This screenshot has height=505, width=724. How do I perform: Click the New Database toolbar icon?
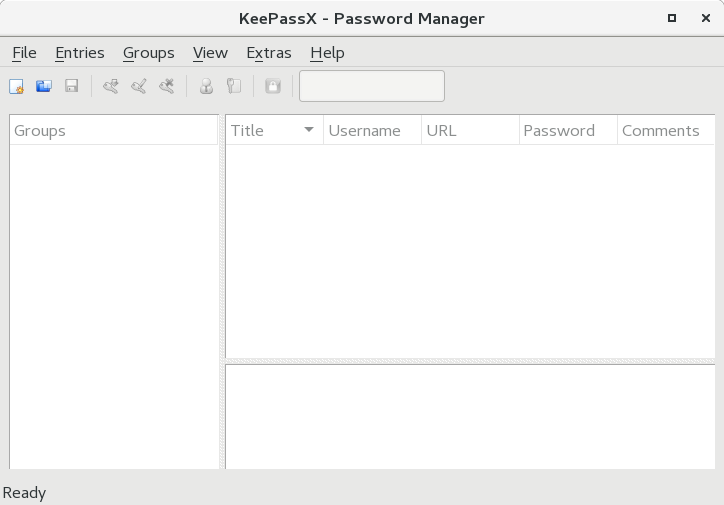coord(17,86)
